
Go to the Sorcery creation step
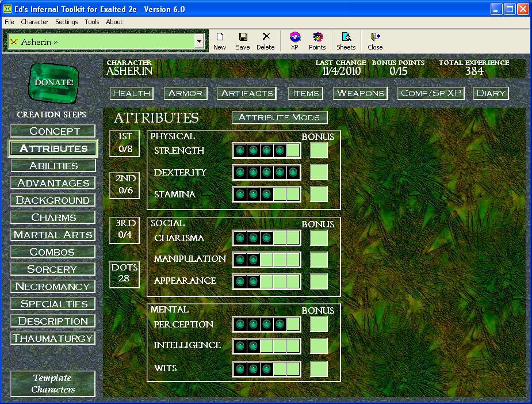(x=53, y=269)
